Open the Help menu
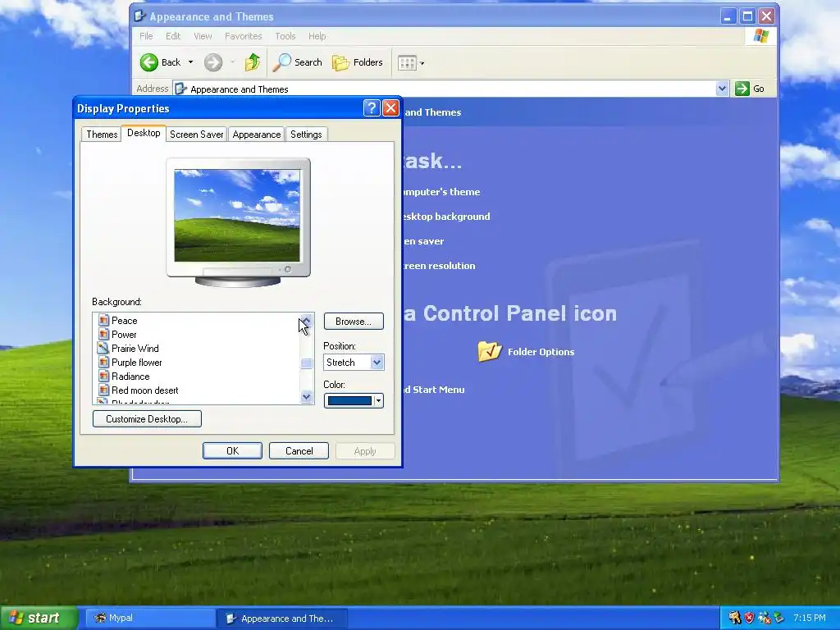Viewport: 840px width, 630px height. click(317, 36)
